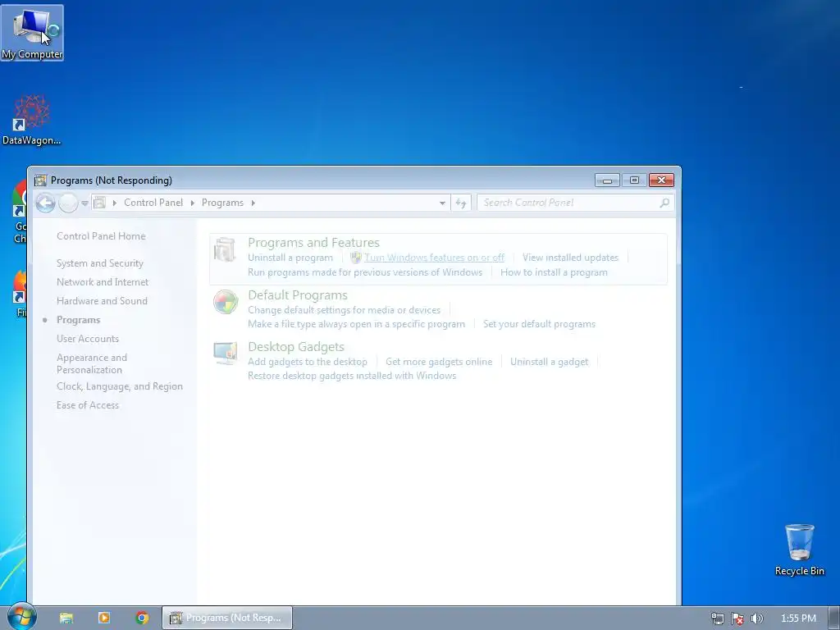
Task: Open User Accounts category
Action: point(87,339)
